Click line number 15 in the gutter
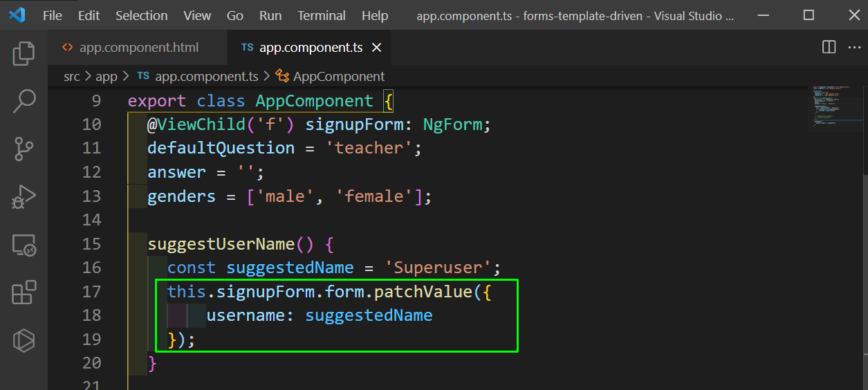Viewport: 868px width, 390px height. (x=92, y=244)
